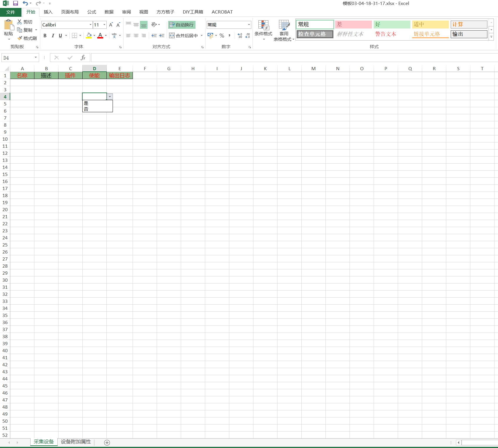Toggle Italic formatting
498x448 pixels.
pos(53,36)
